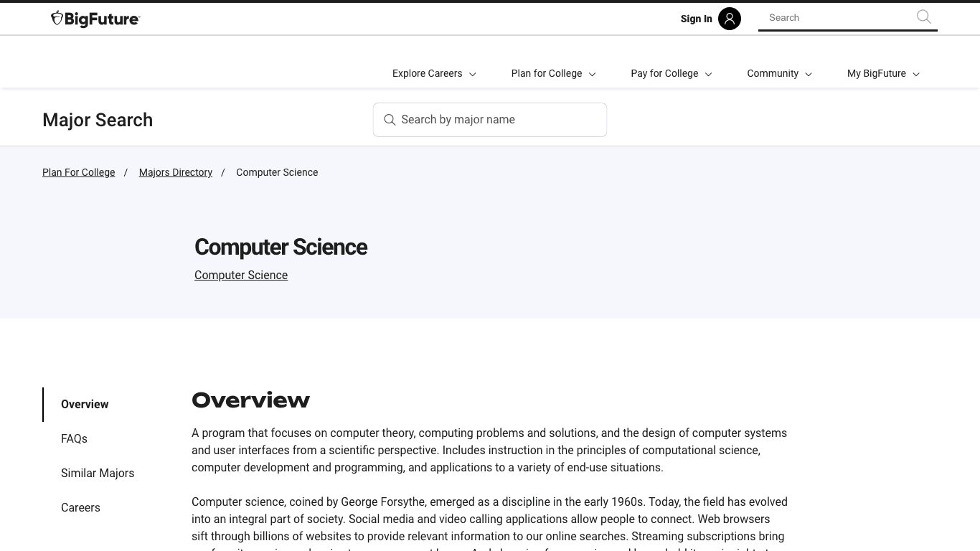980x551 pixels.
Task: Open Plan For College breadcrumb link
Action: [x=79, y=173]
